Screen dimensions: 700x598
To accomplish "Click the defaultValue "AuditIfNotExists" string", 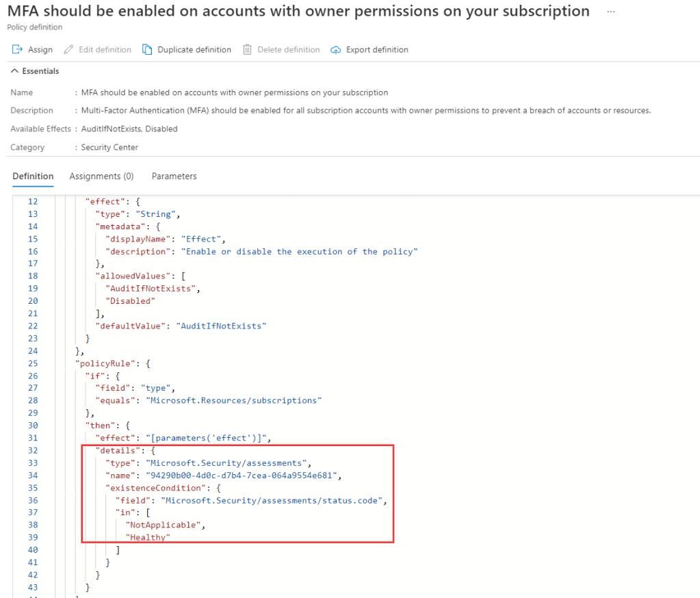I will click(221, 326).
